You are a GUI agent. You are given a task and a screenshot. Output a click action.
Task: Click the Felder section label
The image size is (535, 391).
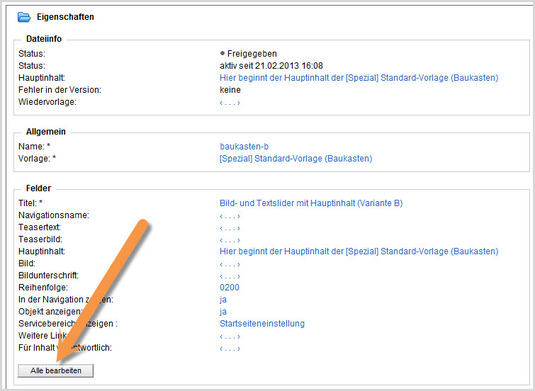38,188
